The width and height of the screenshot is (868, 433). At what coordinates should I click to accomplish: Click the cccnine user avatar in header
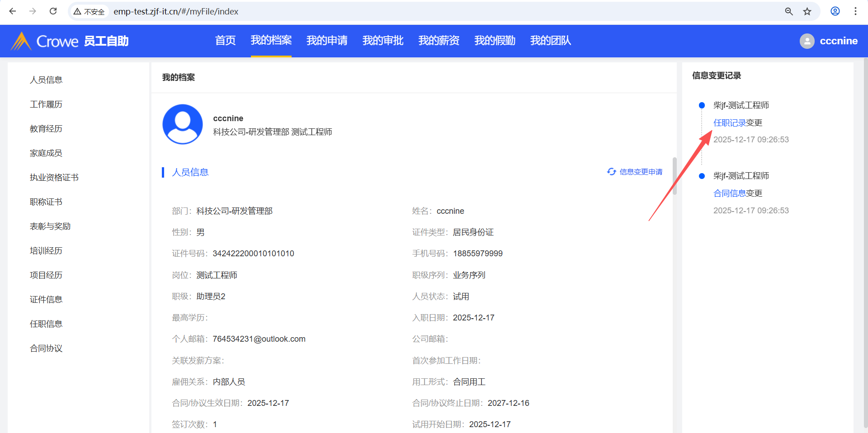(807, 41)
